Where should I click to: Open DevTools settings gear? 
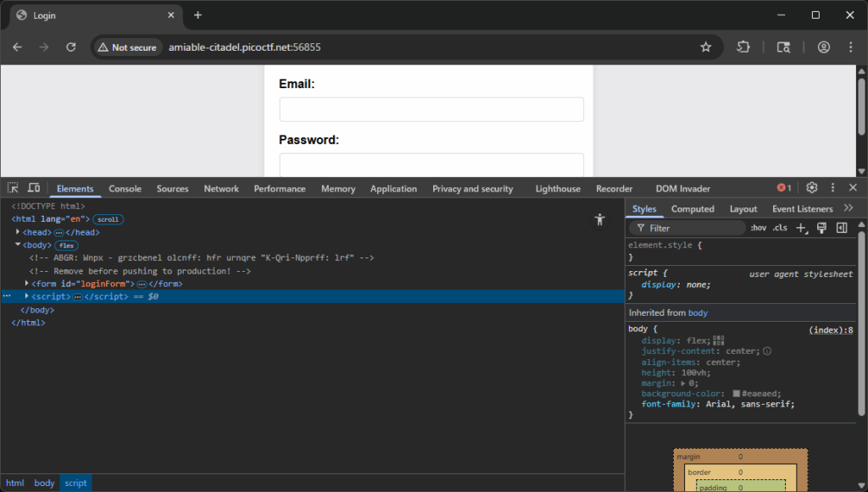[x=811, y=188]
